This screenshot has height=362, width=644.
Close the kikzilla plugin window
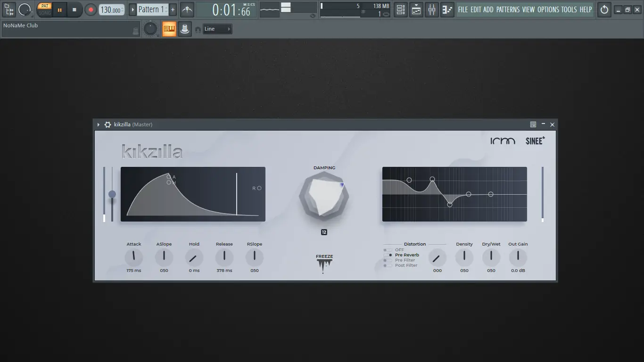pos(552,124)
